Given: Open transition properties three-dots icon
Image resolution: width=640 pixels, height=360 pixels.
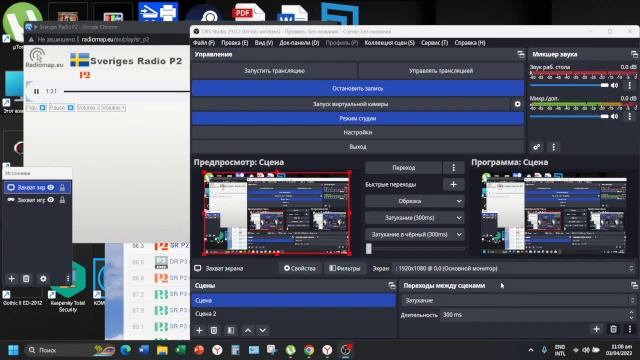Looking at the screenshot, I should pos(630,329).
